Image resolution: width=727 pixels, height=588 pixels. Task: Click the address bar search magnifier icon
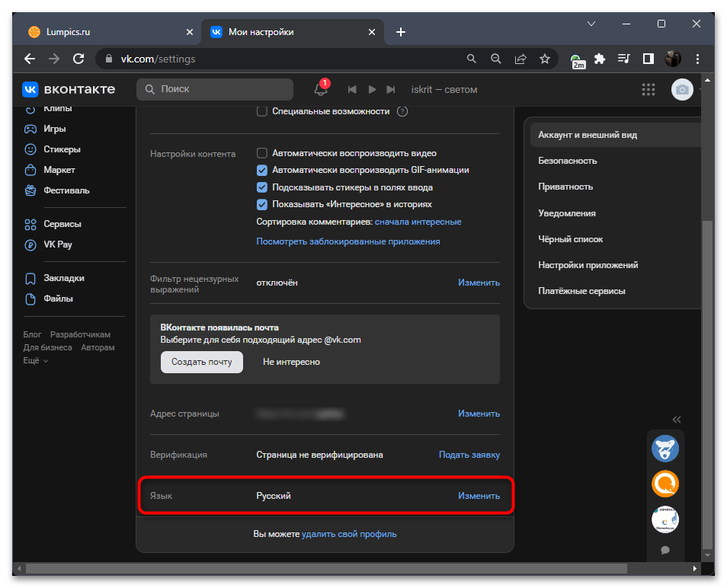point(471,59)
